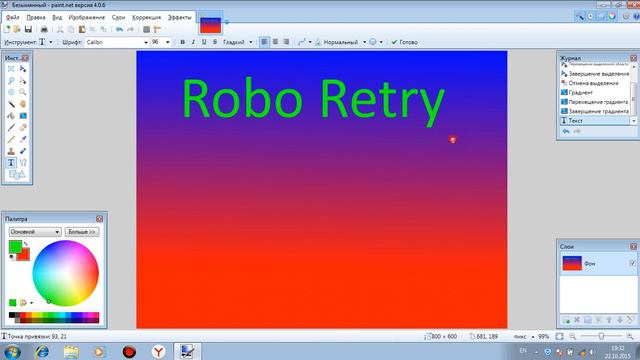Toggle the rulers icon
Image resolution: width=640 pixels, height=360 pixels.
point(157,29)
